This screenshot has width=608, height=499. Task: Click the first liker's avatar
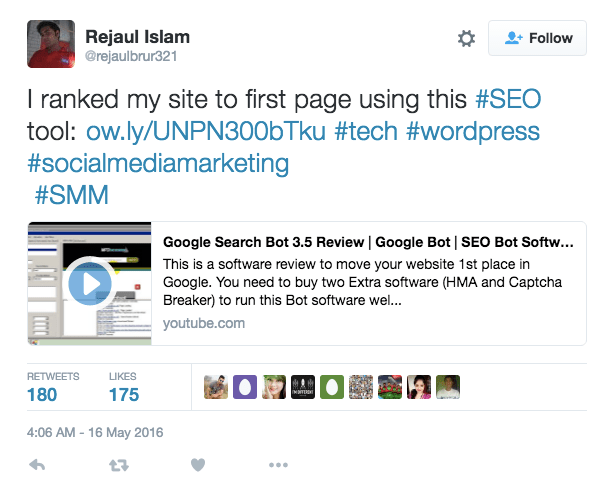216,387
